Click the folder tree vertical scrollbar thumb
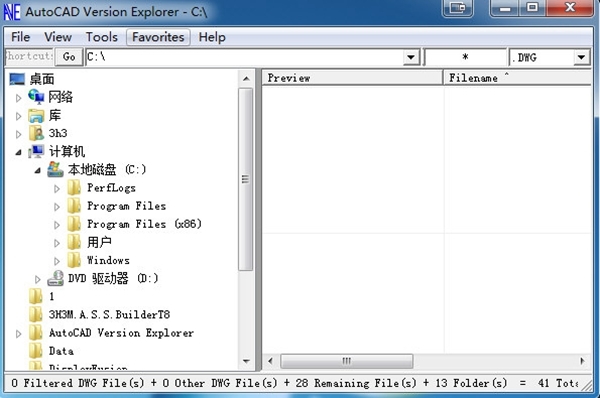 tap(245, 179)
